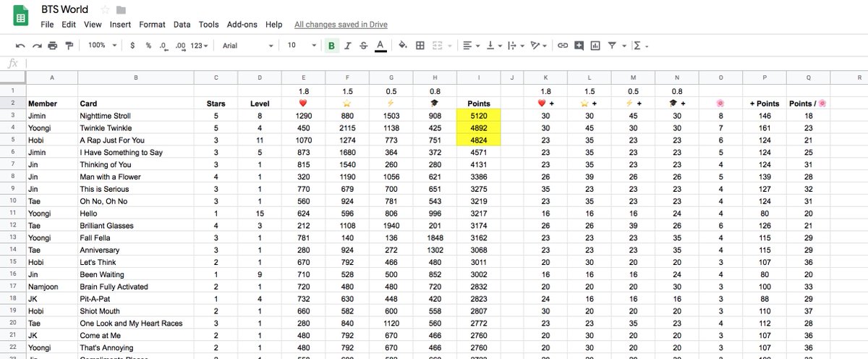This screenshot has height=359, width=868.
Task: Select column I header
Action: pos(479,77)
